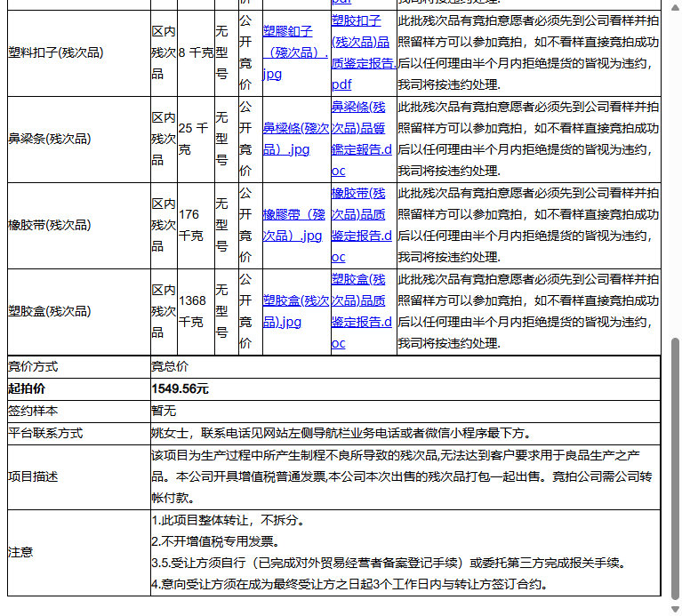
Task: Open 塑胶扣子(残次品)品质鉴定报告.pdf link
Action: [364, 52]
